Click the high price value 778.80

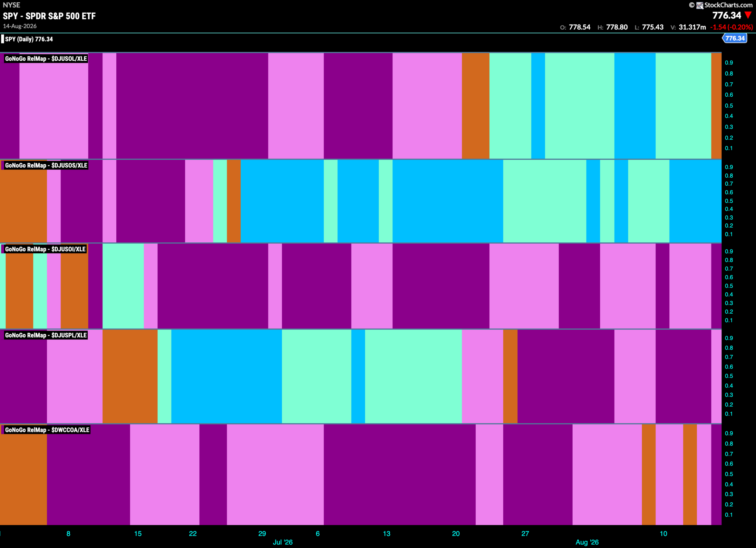(x=617, y=27)
